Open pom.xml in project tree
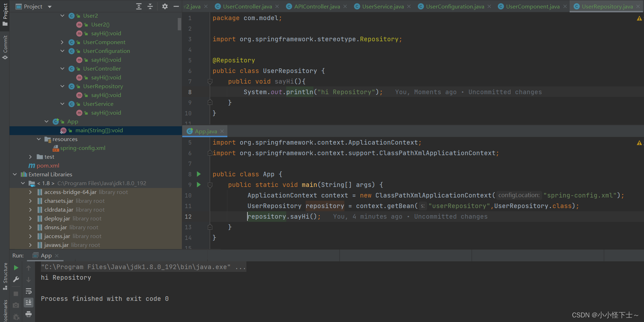 pos(48,165)
